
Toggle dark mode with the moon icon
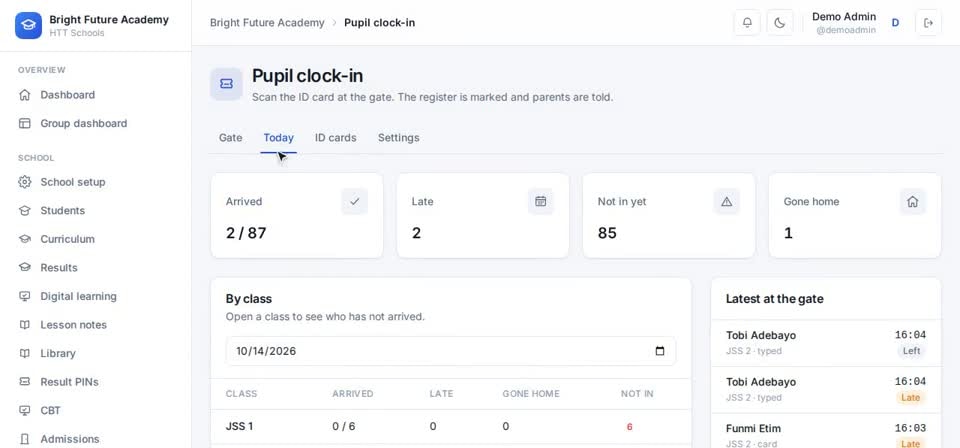779,23
